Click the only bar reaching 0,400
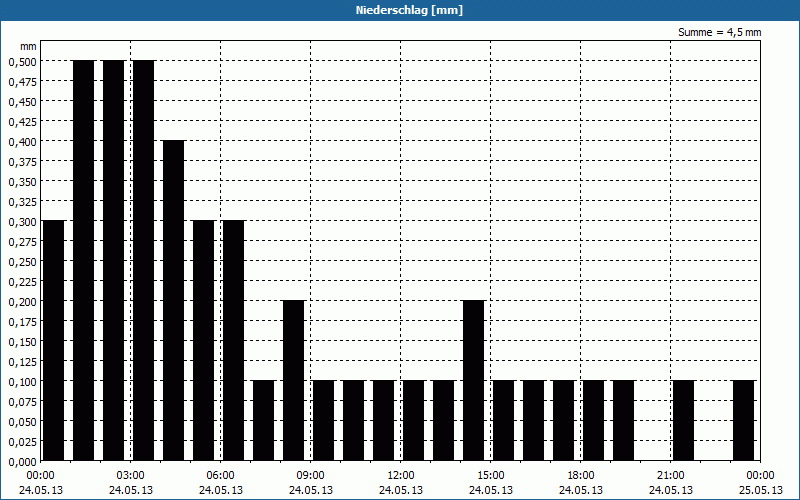 pos(173,301)
